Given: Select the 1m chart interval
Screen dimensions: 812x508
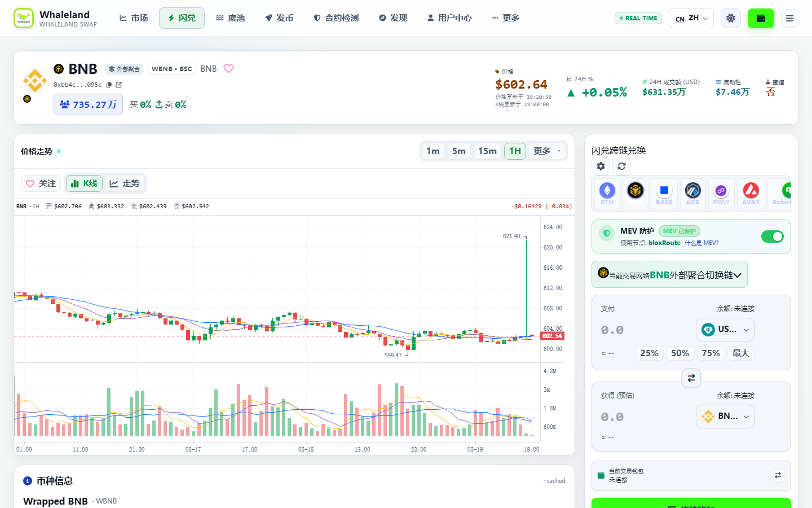Looking at the screenshot, I should pos(433,151).
